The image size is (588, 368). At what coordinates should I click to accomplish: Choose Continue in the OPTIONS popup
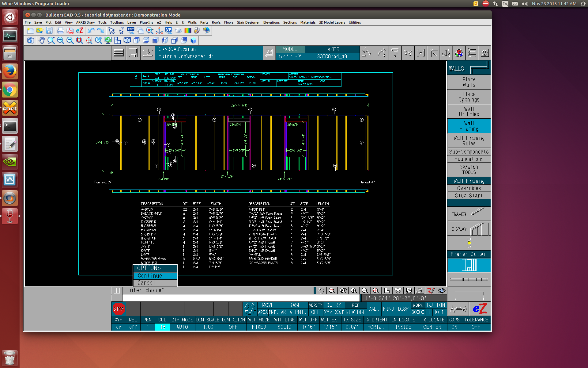click(x=155, y=276)
